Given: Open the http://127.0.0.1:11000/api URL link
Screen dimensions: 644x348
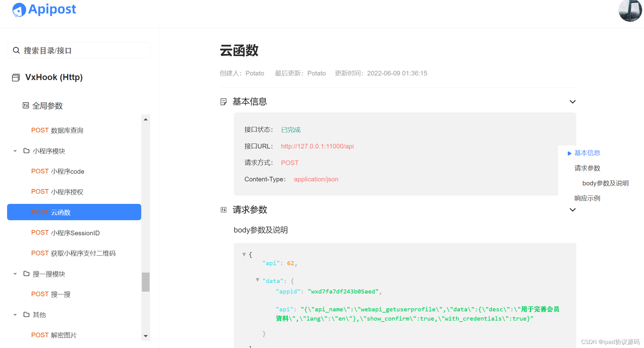Looking at the screenshot, I should pyautogui.click(x=317, y=146).
